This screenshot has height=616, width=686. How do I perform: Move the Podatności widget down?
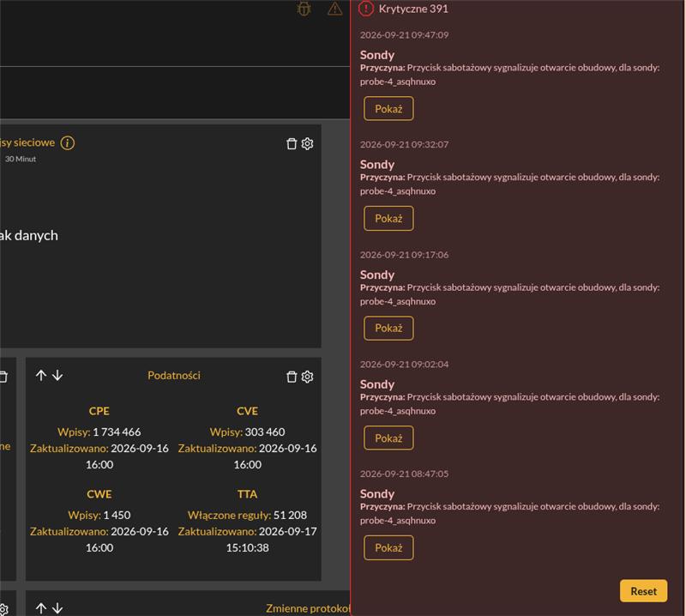coord(57,376)
